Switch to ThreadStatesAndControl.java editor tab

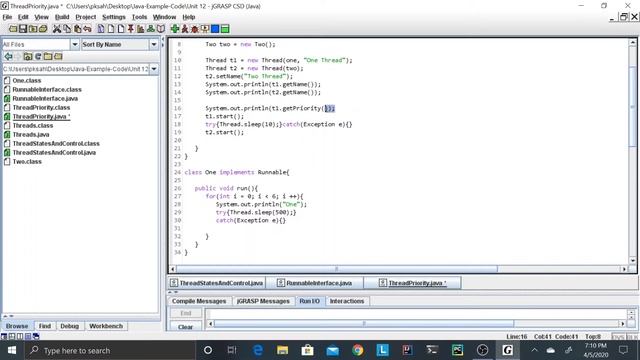[217, 283]
